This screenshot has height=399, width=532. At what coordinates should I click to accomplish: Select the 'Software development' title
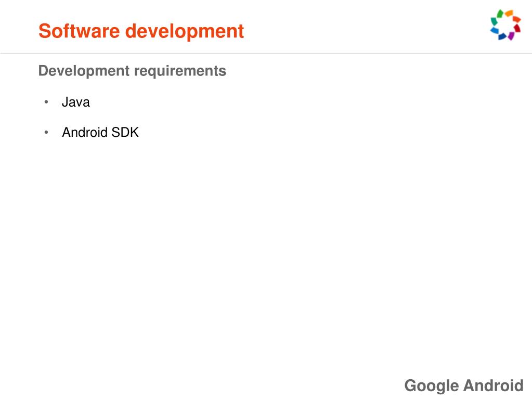141,31
